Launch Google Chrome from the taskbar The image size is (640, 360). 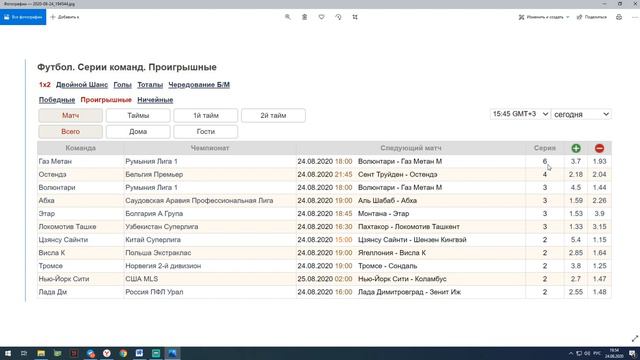(x=123, y=353)
